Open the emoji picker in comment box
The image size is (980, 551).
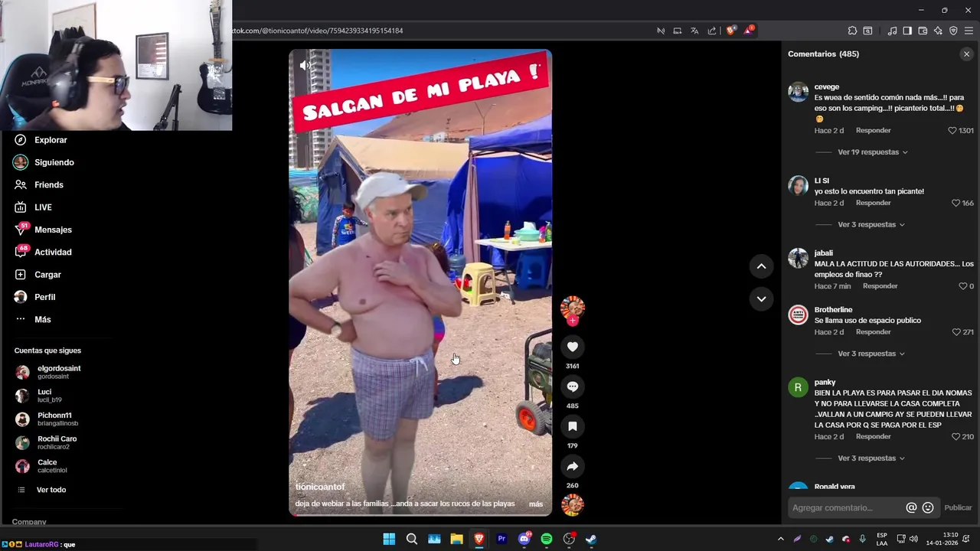928,508
